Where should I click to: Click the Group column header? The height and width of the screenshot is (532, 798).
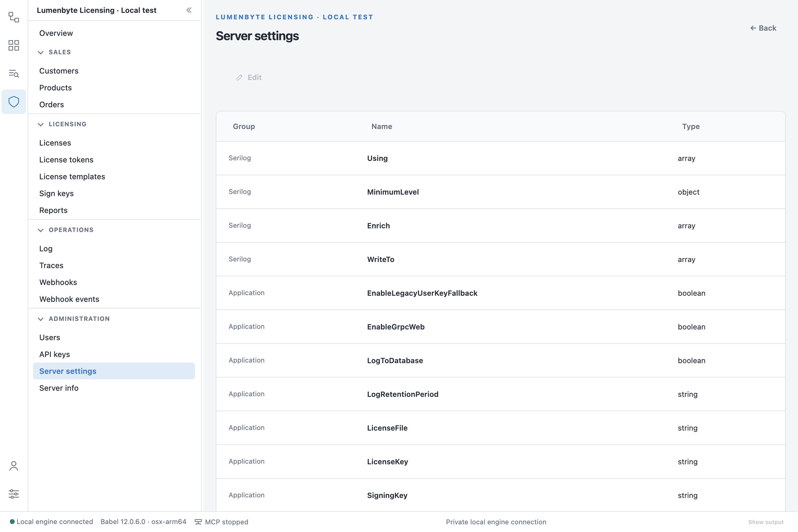coord(244,127)
